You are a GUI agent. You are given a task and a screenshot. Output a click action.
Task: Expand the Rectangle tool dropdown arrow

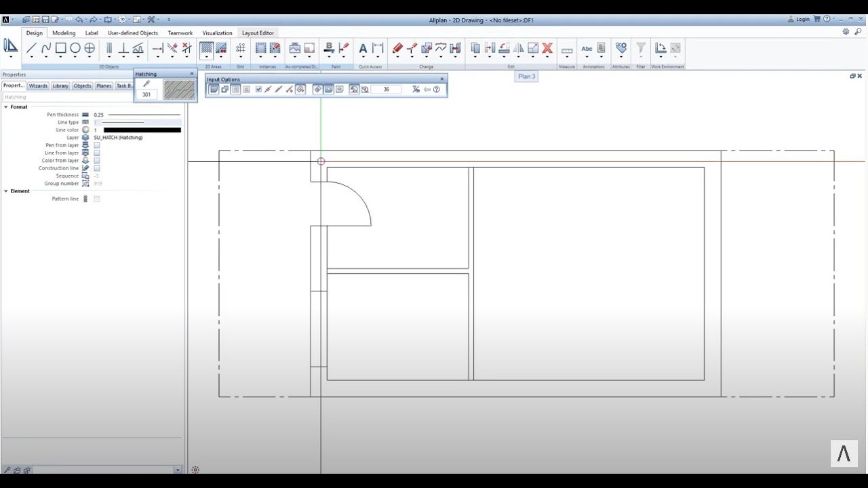coord(60,58)
